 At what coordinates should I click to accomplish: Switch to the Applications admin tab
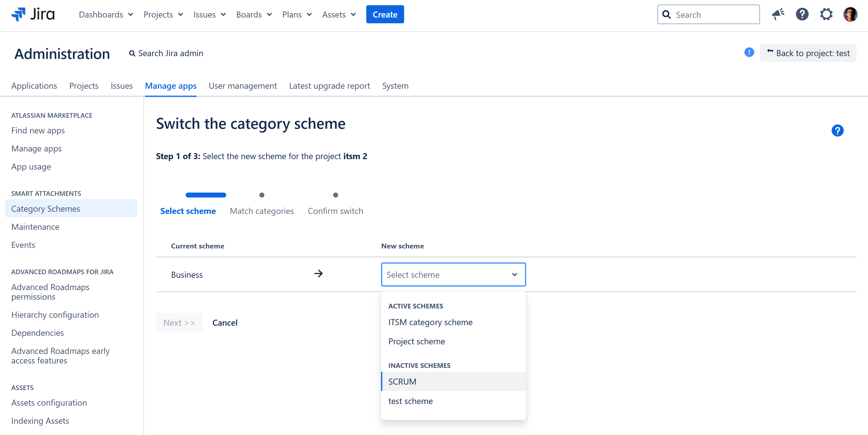(34, 86)
